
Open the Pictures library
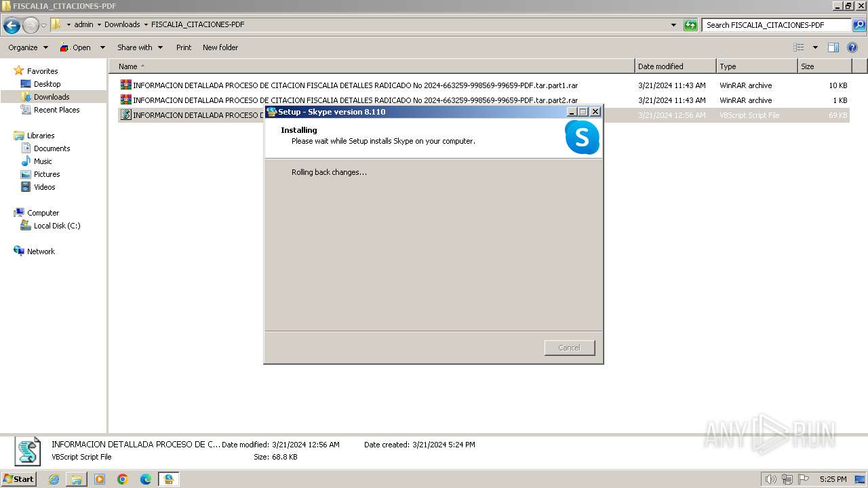point(47,174)
